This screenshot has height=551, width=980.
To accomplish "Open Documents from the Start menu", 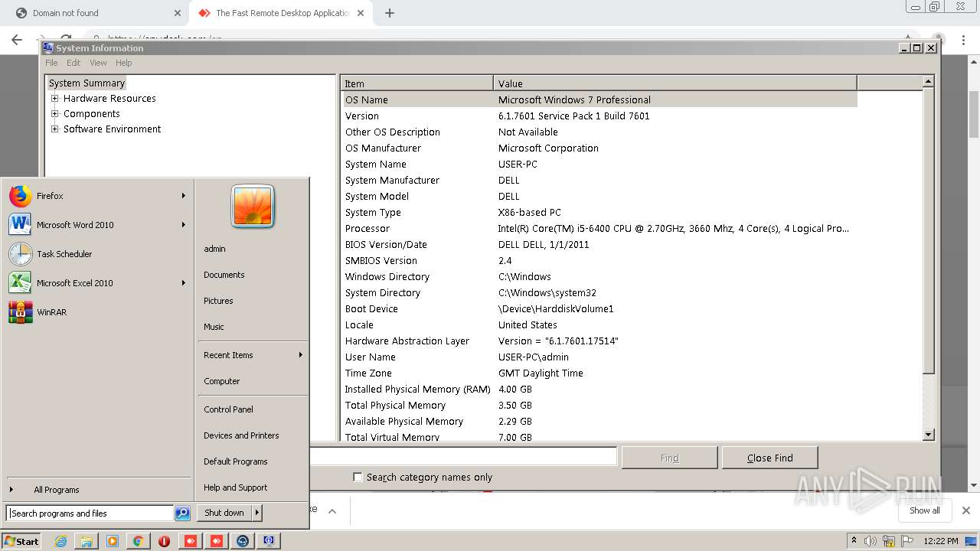I will click(x=224, y=275).
